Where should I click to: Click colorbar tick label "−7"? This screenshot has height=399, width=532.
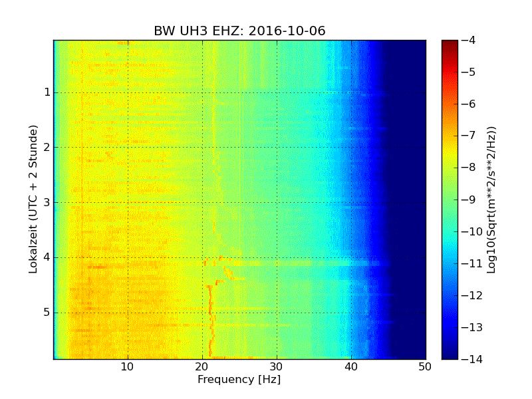pos(469,136)
